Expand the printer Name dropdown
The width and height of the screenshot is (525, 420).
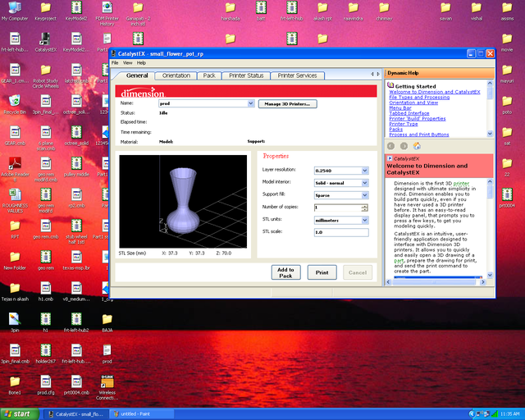251,103
